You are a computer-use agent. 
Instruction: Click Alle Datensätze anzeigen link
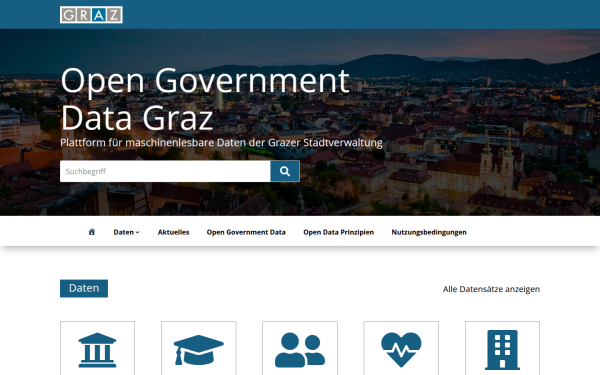[491, 289]
